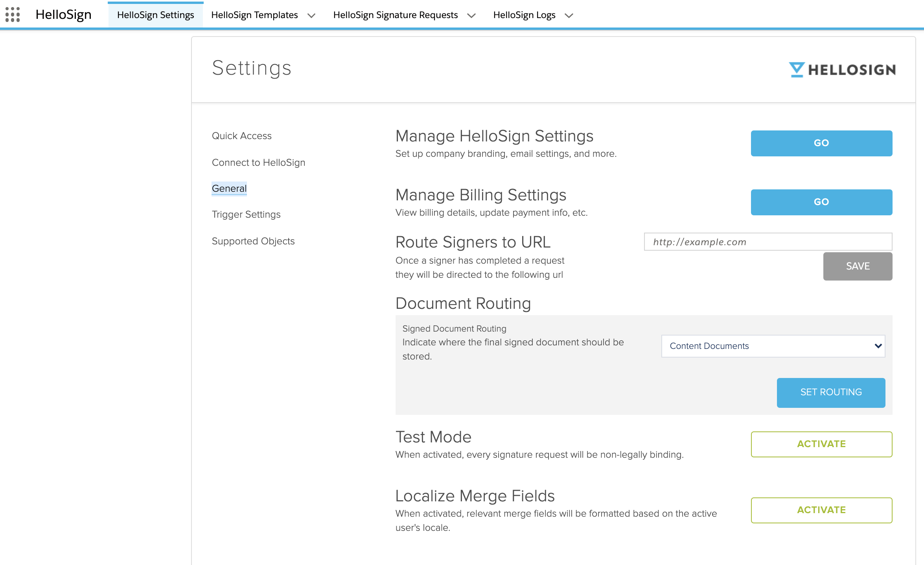
Task: Expand HelloSign Templates tab chevron
Action: point(311,15)
